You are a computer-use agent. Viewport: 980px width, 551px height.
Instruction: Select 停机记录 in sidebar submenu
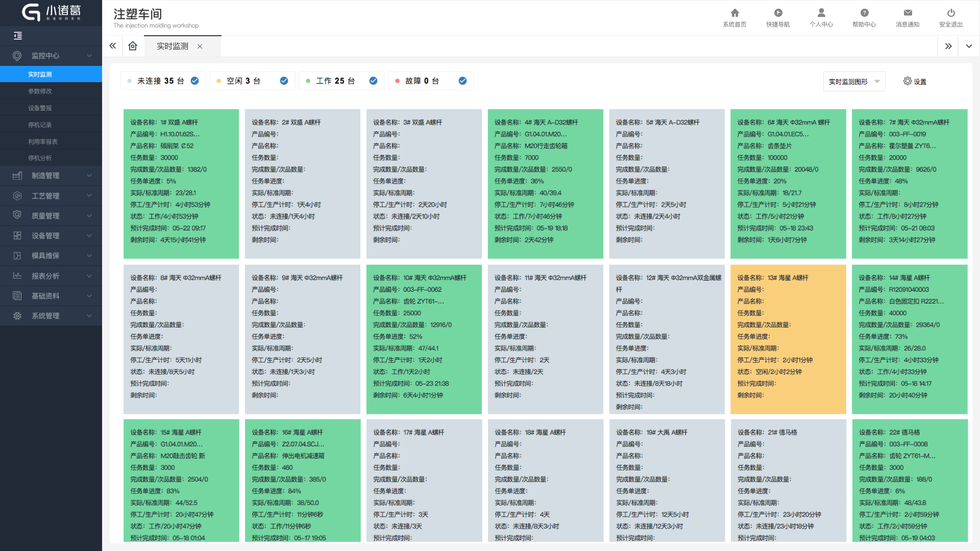click(x=40, y=125)
